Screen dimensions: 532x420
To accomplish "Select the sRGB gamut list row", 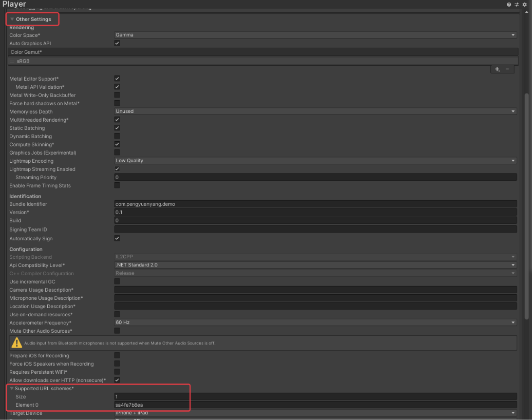I will click(263, 61).
